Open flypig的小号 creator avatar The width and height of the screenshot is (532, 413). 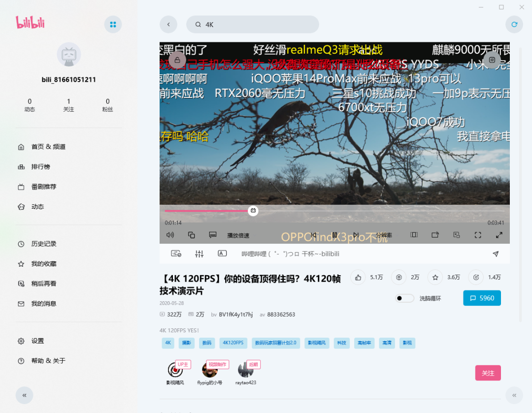coord(210,370)
